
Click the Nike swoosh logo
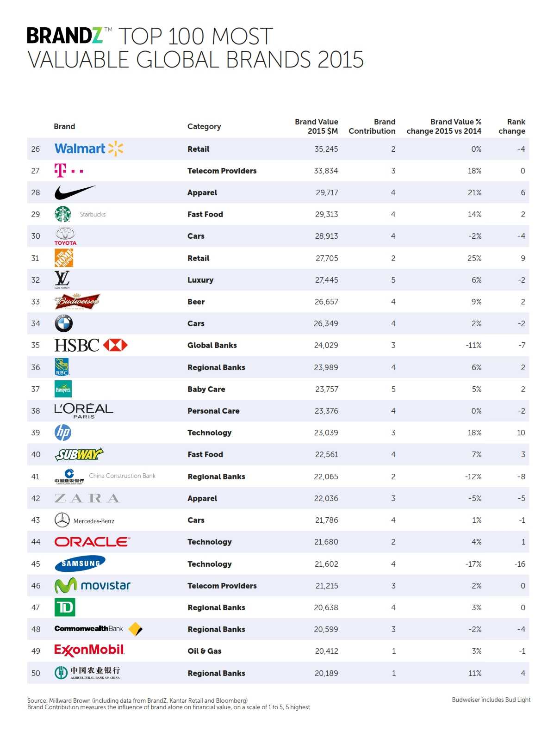pos(75,192)
